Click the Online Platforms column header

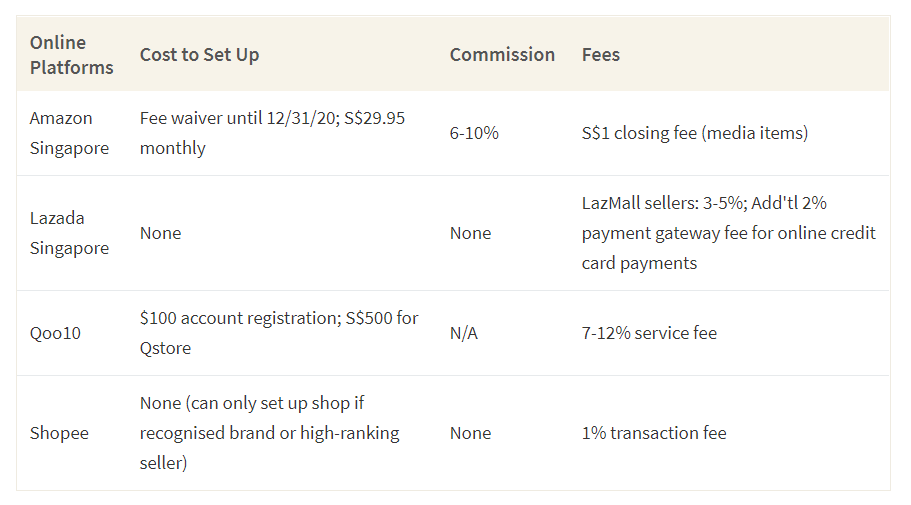[71, 55]
